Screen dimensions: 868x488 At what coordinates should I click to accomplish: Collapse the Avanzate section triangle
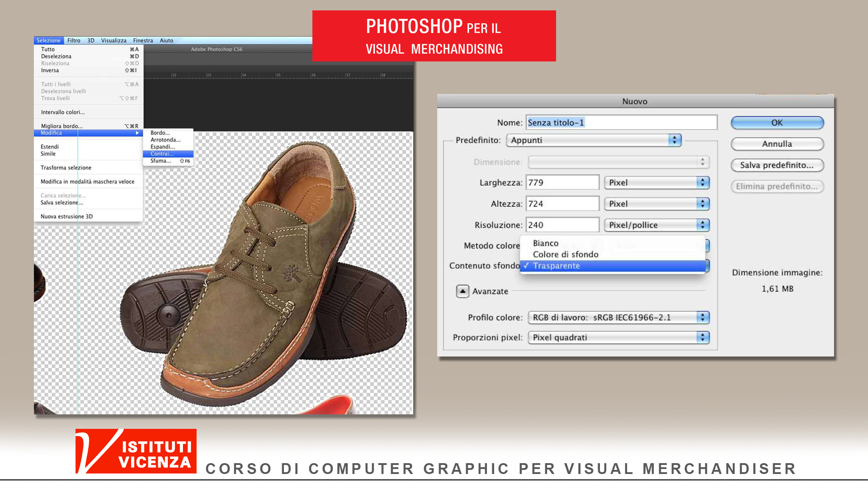(462, 291)
